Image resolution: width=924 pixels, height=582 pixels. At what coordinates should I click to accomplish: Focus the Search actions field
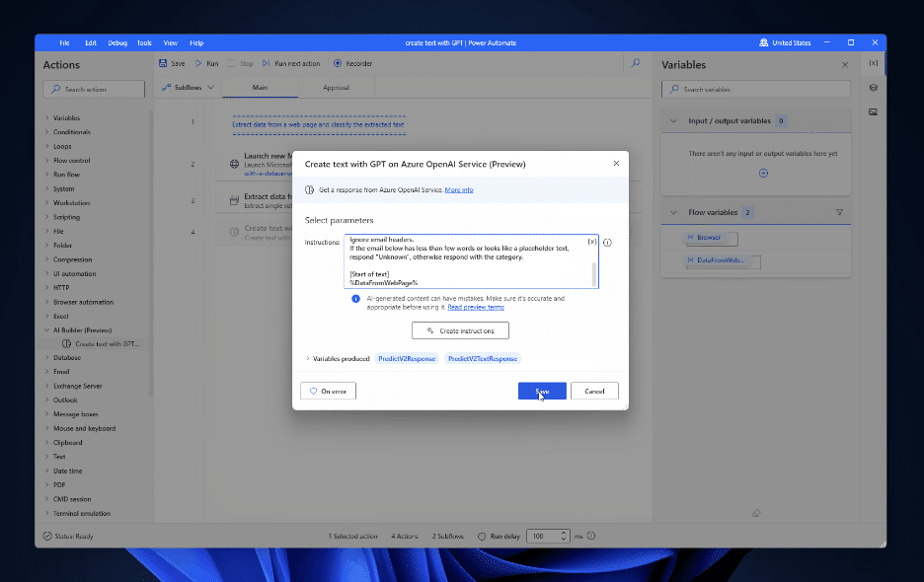94,89
